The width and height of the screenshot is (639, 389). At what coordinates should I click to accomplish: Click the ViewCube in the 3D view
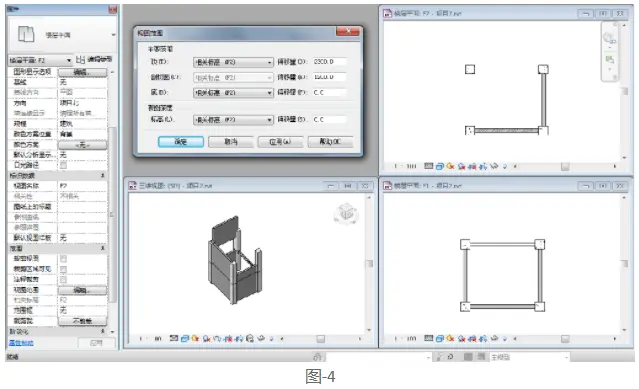click(x=346, y=213)
